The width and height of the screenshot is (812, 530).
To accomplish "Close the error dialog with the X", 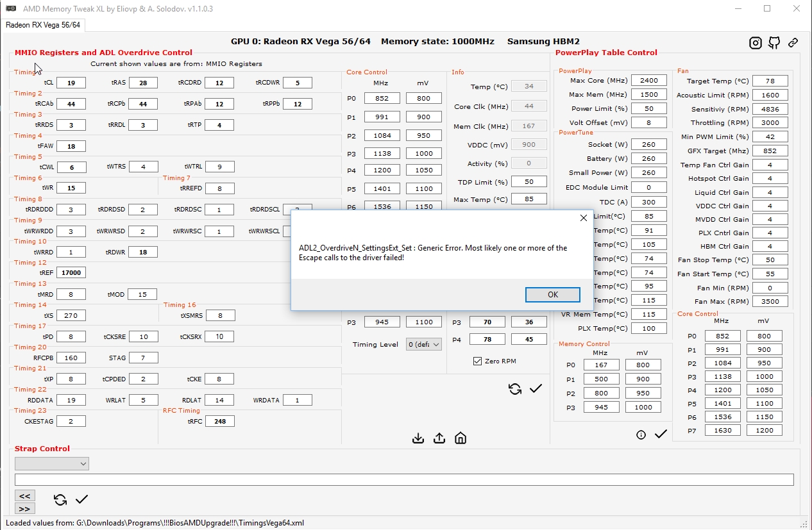I will click(x=583, y=218).
